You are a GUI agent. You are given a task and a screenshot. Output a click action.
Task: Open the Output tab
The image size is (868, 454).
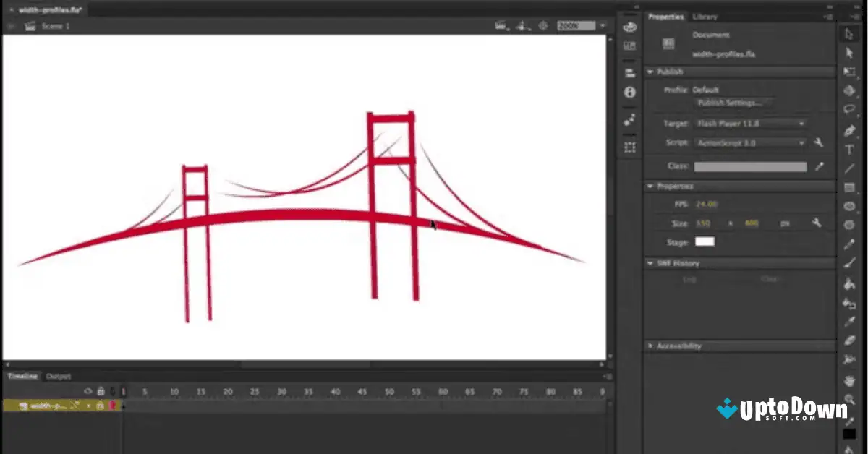click(59, 376)
